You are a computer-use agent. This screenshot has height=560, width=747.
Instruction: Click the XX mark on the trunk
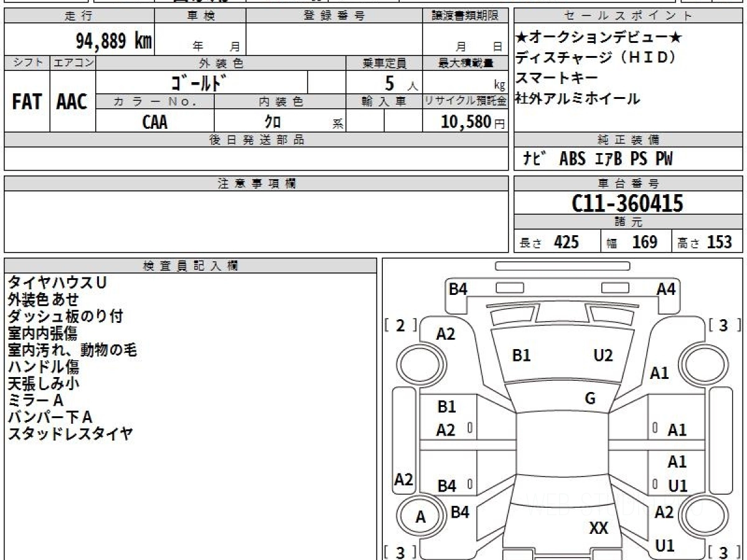coord(598,528)
